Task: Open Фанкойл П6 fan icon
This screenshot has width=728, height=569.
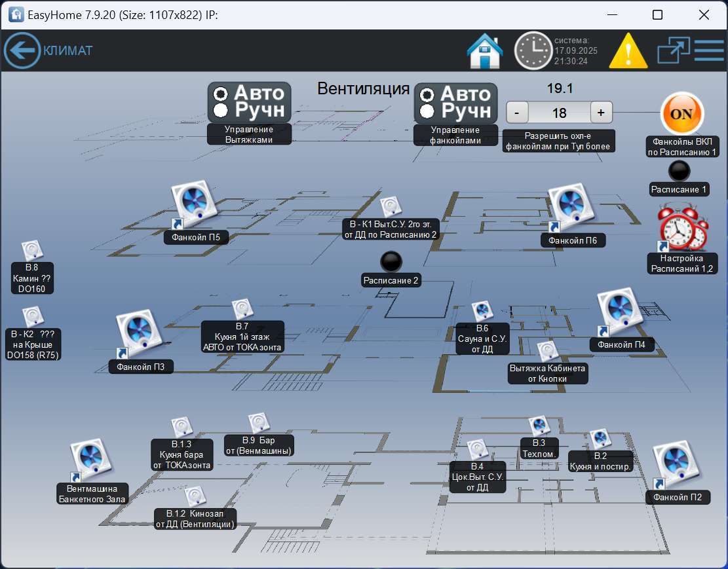Action: 571,206
